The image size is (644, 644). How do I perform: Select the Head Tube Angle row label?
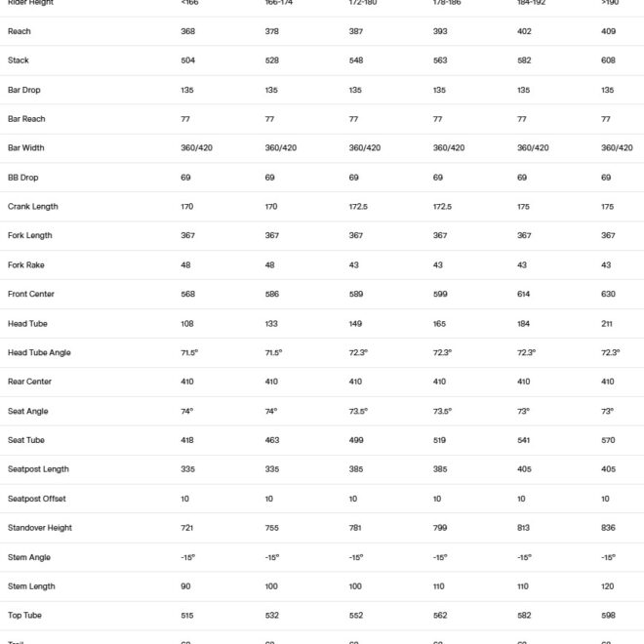coord(39,352)
